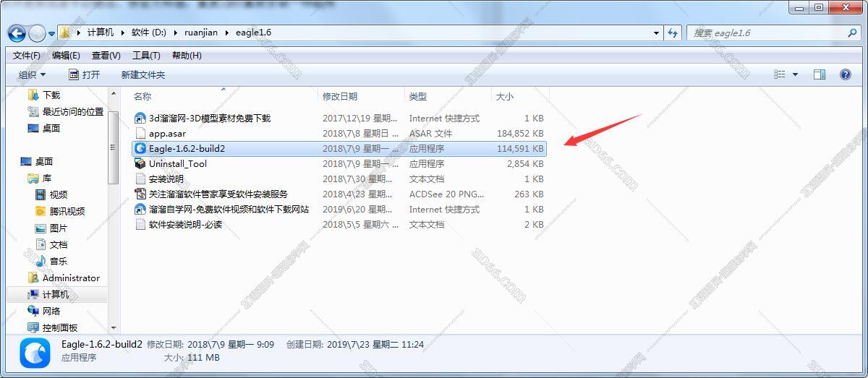The width and height of the screenshot is (868, 378).
Task: Open the 组织 dropdown
Action: tap(32, 74)
